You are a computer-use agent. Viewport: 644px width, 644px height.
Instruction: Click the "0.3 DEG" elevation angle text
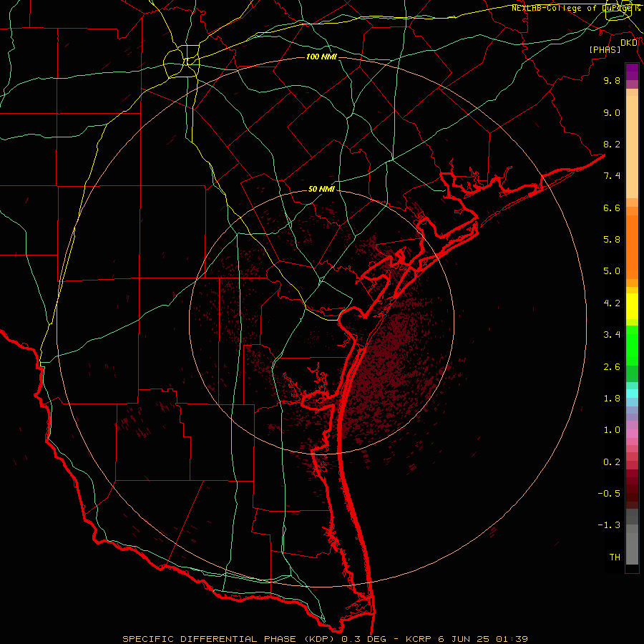pyautogui.click(x=364, y=639)
